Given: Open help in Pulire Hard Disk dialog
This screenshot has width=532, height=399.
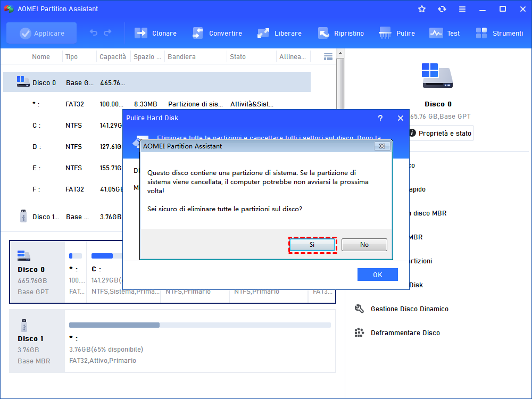Looking at the screenshot, I should 380,118.
